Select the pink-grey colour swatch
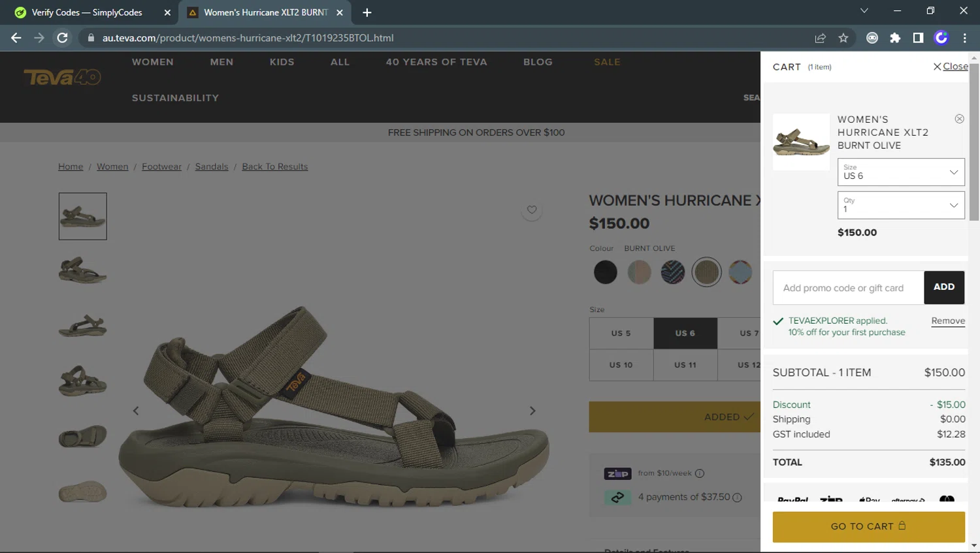Viewport: 980px width, 553px height. point(639,272)
